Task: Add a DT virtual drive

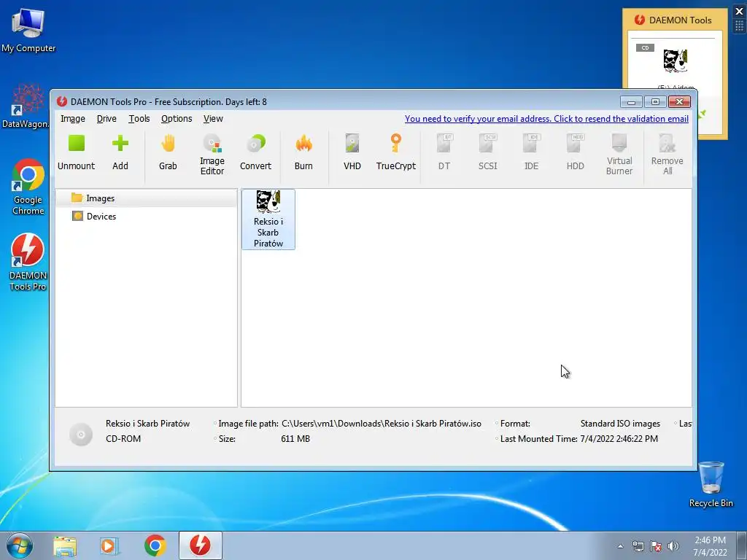Action: 444,153
